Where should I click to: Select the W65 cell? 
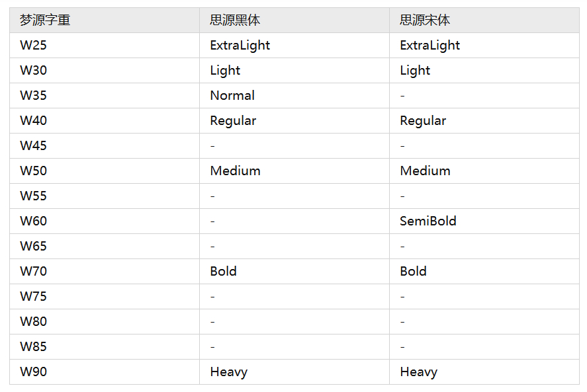[34, 247]
